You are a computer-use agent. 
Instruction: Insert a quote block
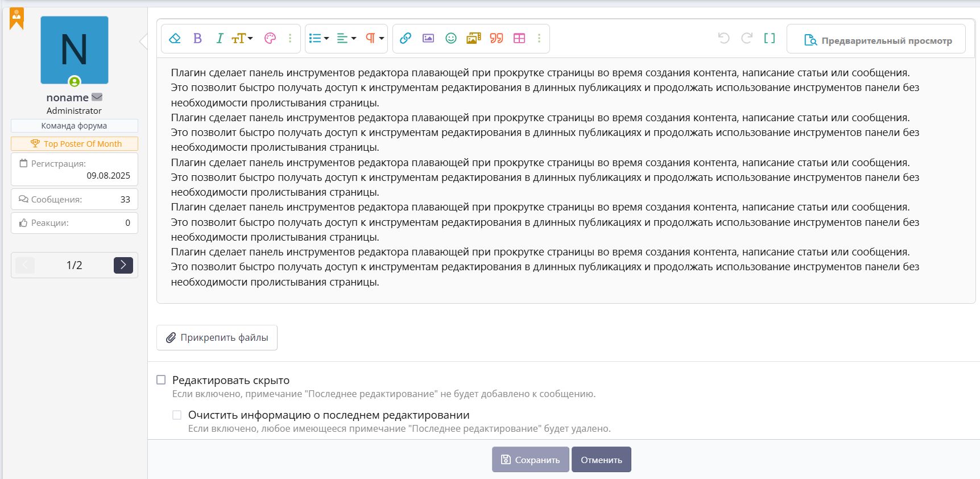point(497,38)
